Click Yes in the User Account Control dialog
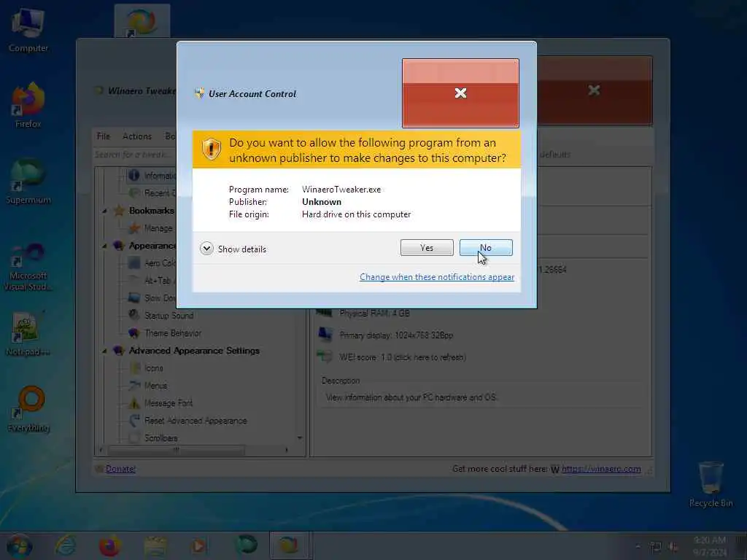Image resolution: width=747 pixels, height=560 pixels. click(427, 248)
